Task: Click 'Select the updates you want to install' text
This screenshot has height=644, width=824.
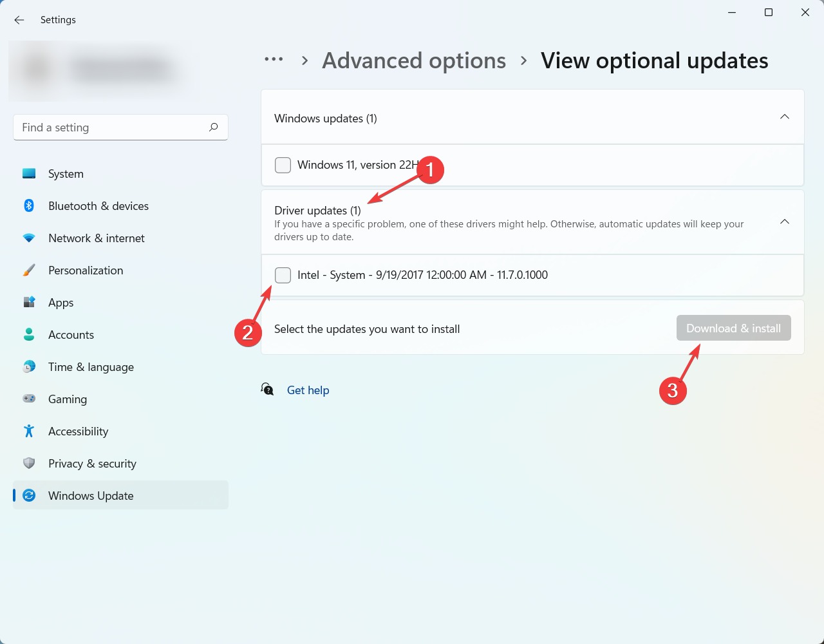Action: click(367, 329)
